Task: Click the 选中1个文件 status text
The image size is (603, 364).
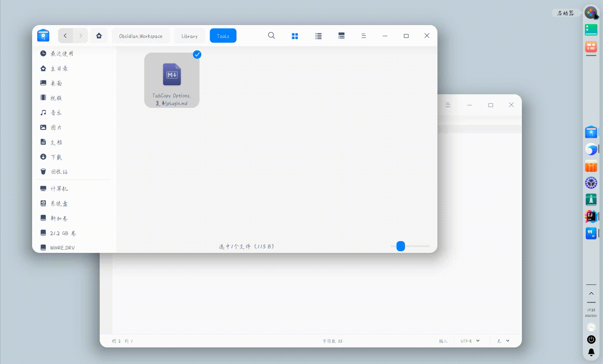Action: tap(246, 246)
